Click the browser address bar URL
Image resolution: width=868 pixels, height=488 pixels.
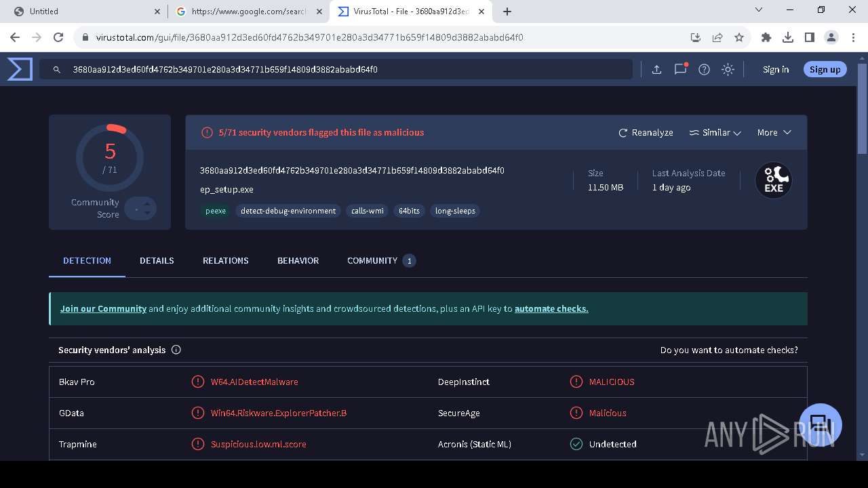pos(309,37)
